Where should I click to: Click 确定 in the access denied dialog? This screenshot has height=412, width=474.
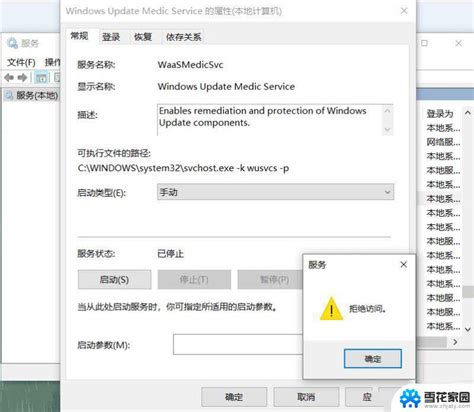click(373, 359)
